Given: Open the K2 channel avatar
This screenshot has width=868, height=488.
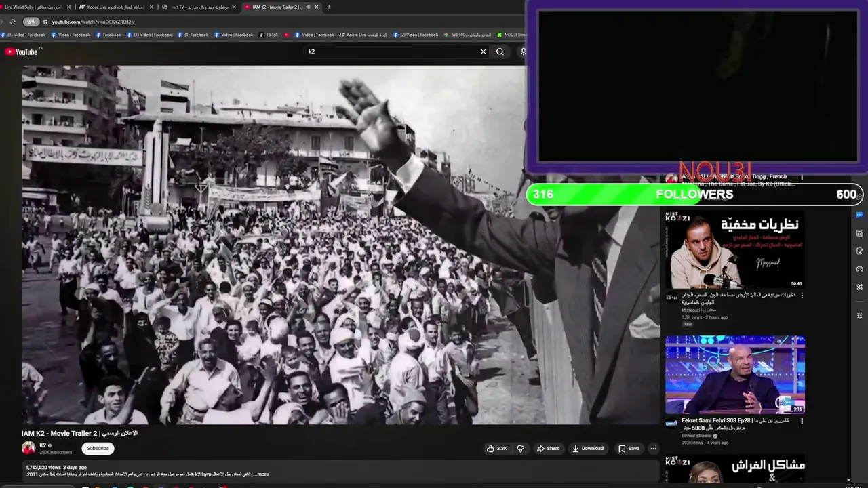Looking at the screenshot, I should click(28, 448).
